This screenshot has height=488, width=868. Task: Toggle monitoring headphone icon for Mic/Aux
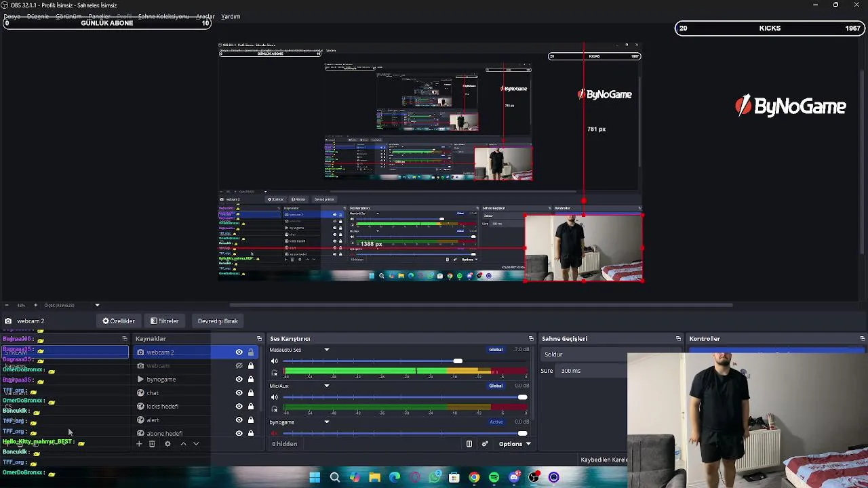click(x=275, y=409)
